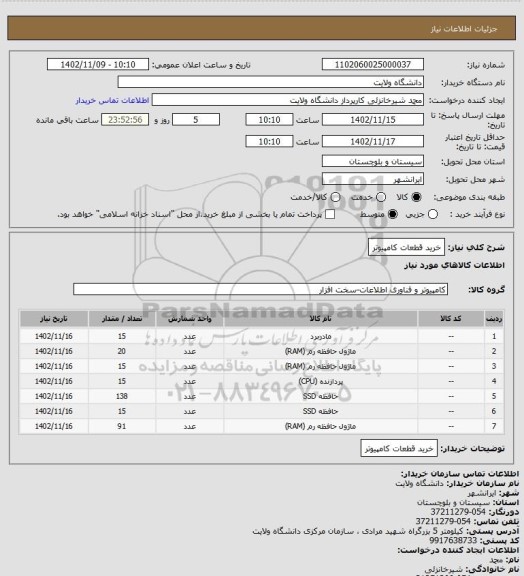Click the general description field خرید قطعات کامپیوتر

point(406,247)
